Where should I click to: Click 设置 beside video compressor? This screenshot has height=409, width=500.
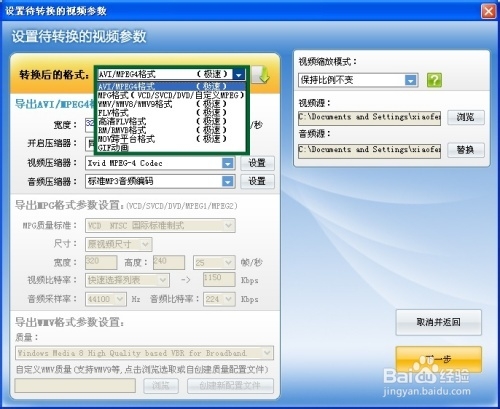click(257, 163)
